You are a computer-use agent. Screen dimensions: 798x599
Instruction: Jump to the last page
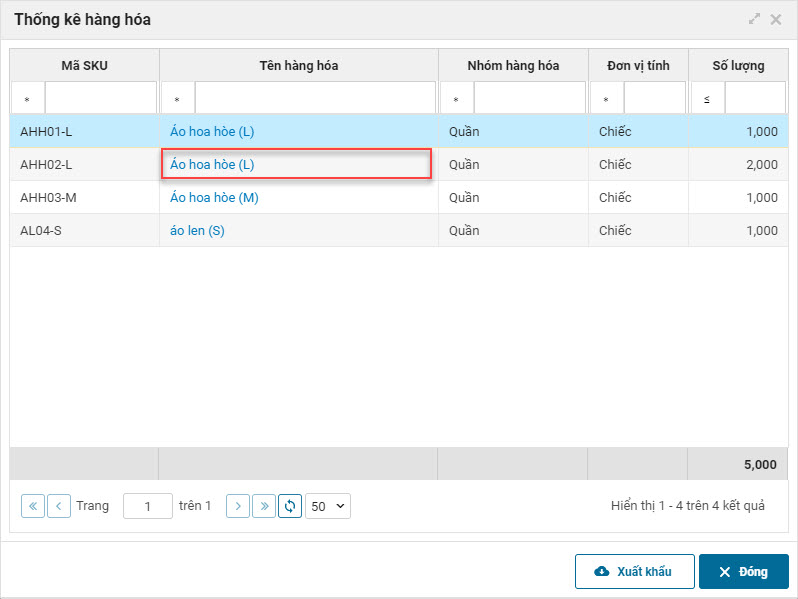tap(264, 506)
